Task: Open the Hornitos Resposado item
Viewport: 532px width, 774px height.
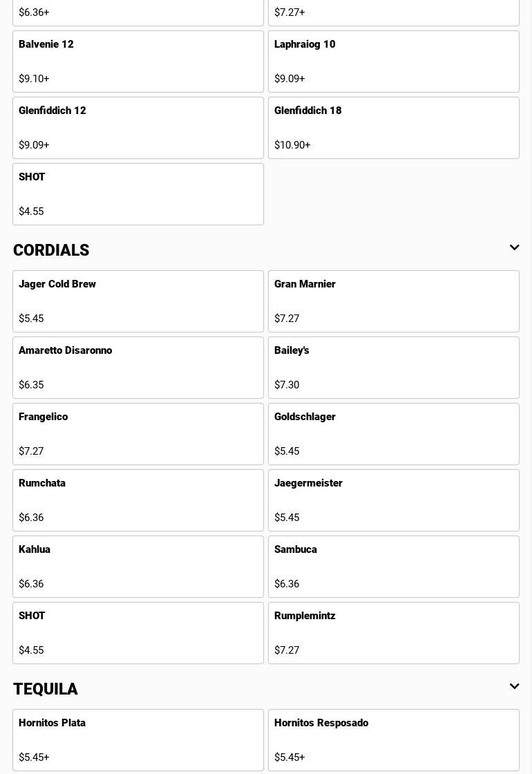Action: (x=394, y=740)
